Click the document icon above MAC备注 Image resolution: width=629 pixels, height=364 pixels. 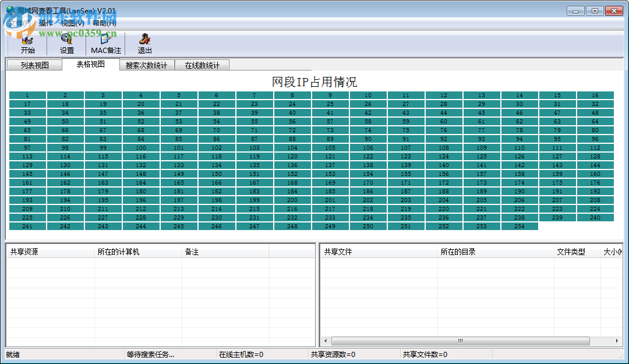tap(105, 38)
